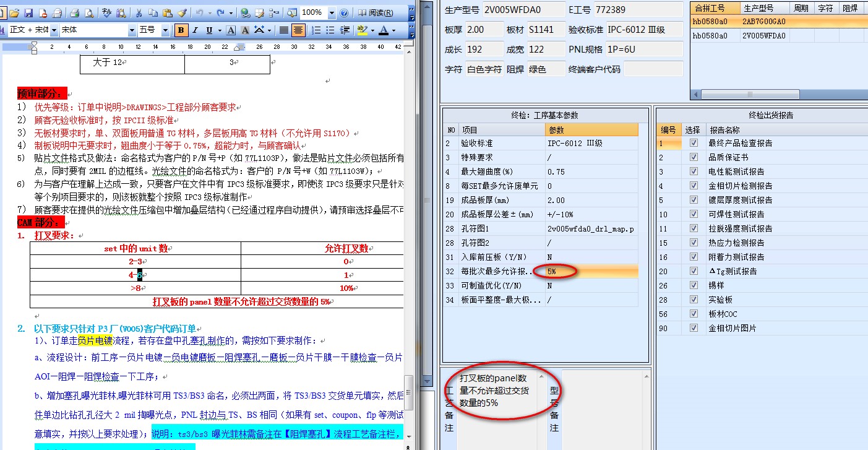Click the Justify alignment icon
The width and height of the screenshot is (868, 450).
coord(283,30)
